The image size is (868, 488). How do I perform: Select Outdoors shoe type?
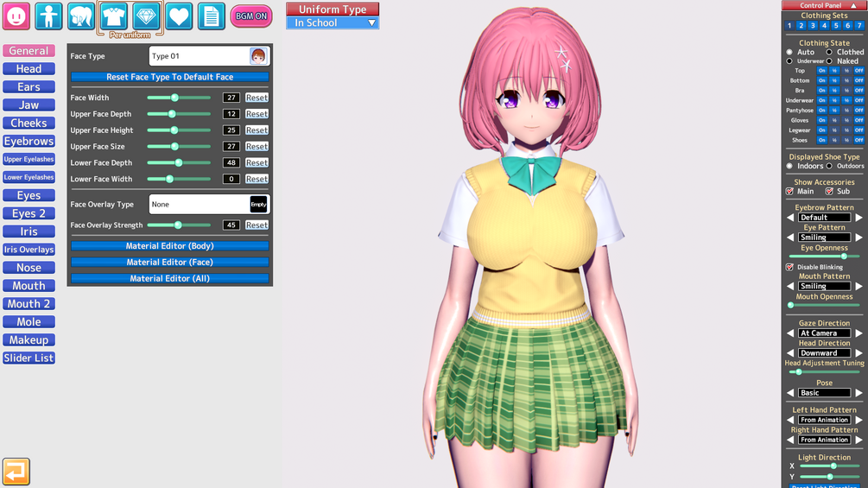[829, 166]
